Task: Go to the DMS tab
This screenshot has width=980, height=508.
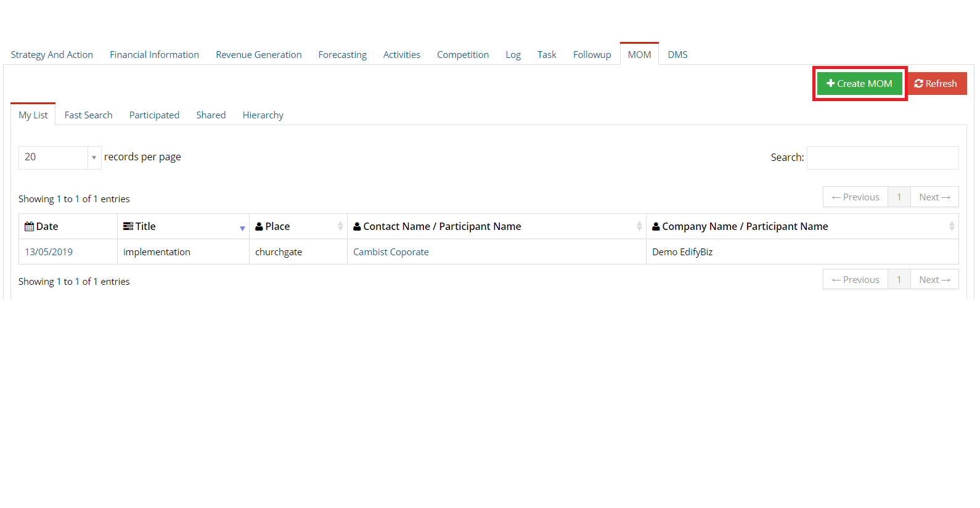Action: click(677, 55)
